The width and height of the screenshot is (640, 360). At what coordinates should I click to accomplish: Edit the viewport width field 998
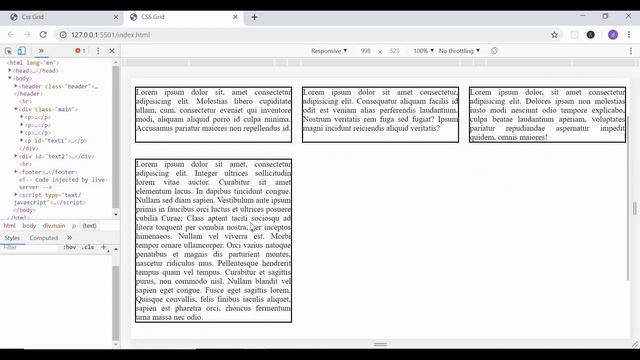click(x=366, y=51)
